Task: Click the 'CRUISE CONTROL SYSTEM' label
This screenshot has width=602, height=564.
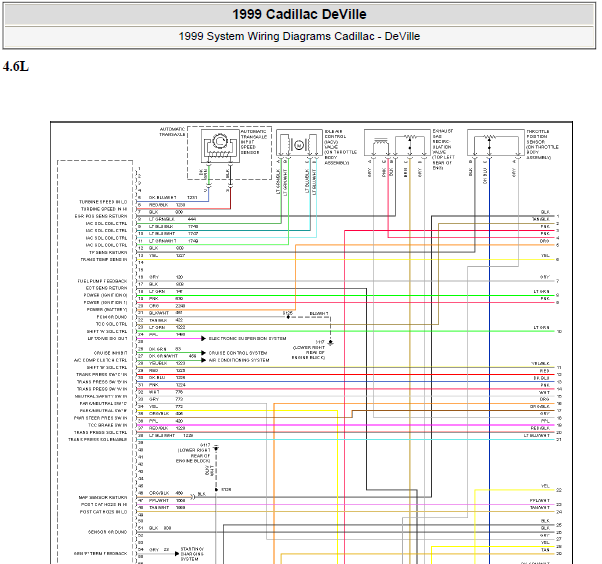Action: click(238, 353)
